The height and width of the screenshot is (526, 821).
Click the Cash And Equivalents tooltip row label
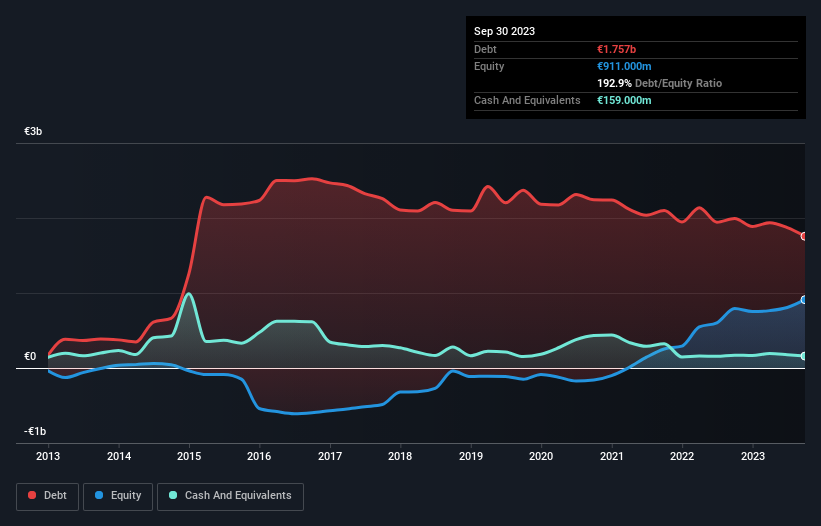(x=527, y=100)
